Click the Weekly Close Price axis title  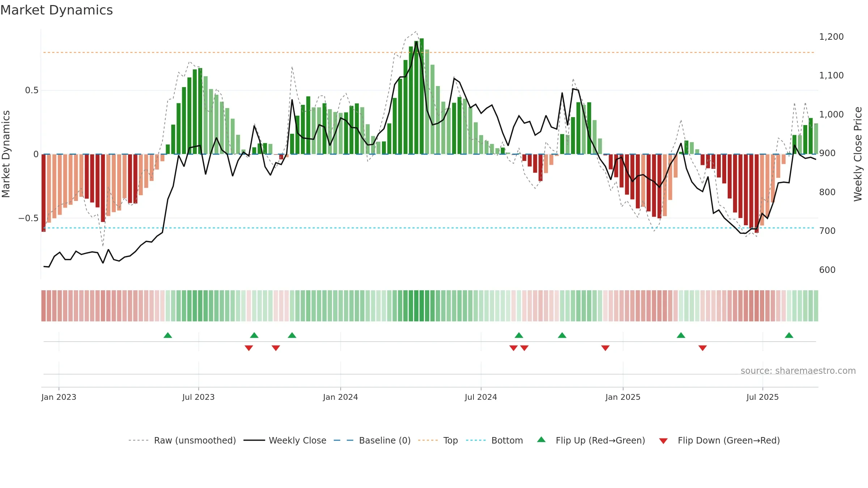(x=858, y=154)
